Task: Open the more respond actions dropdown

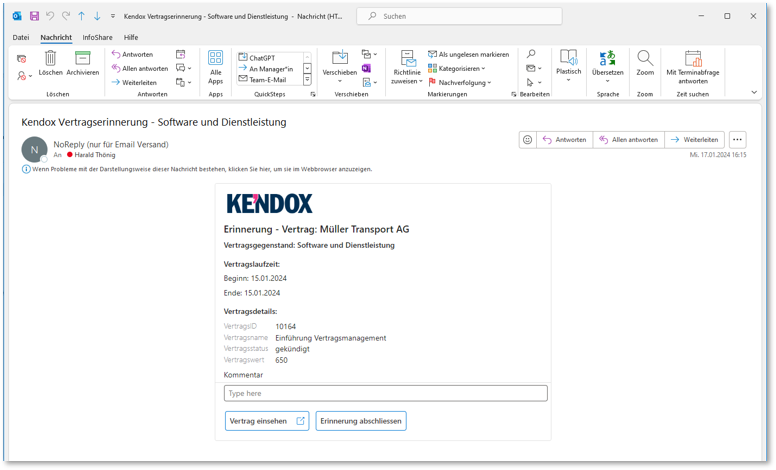Action: (184, 82)
